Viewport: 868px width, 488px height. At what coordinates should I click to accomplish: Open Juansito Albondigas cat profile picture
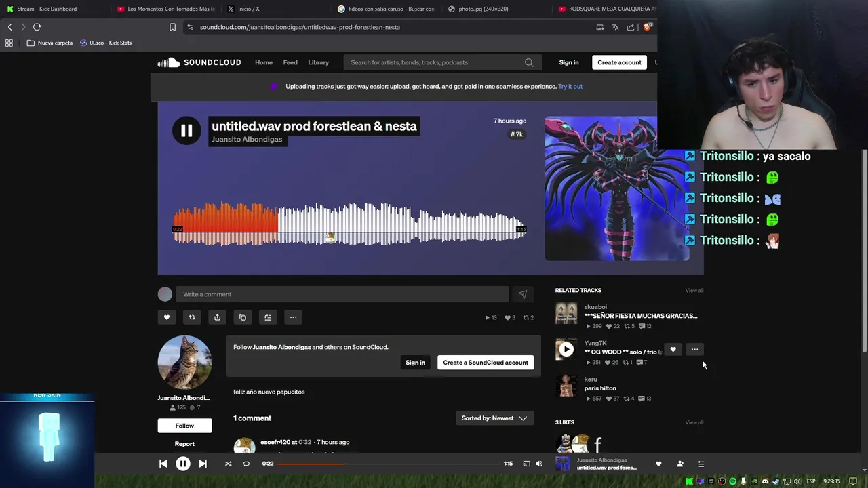(x=184, y=362)
